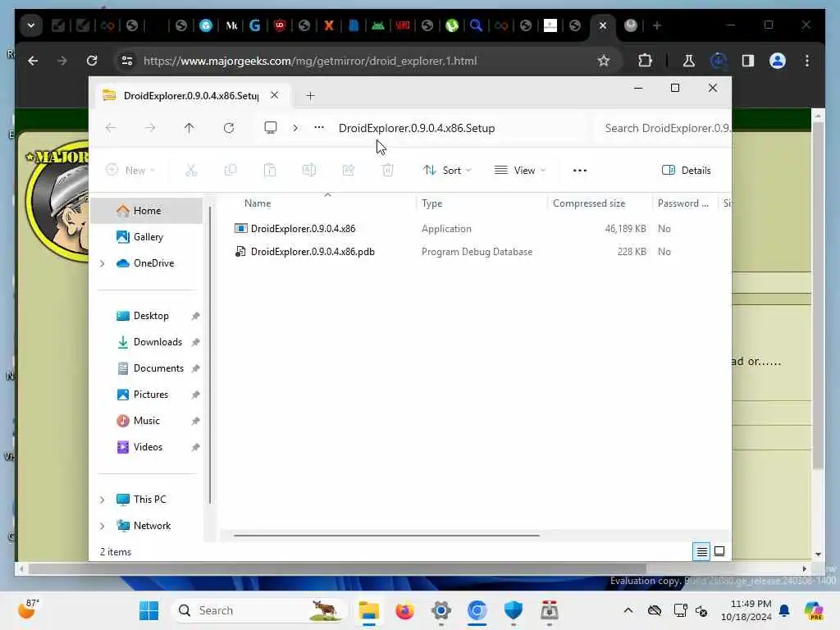Refresh the Explorer folder view
Screen dimensions: 840x630
click(229, 128)
